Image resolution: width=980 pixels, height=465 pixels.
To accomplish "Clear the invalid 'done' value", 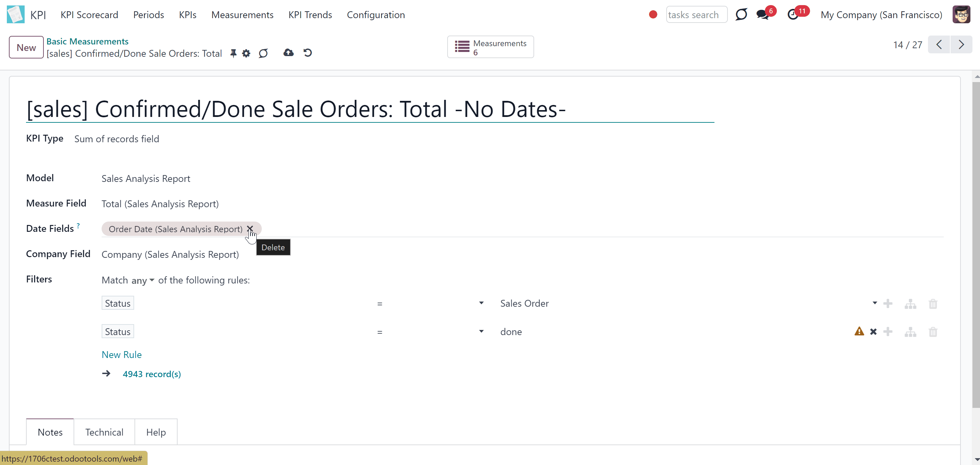I will pos(874,332).
